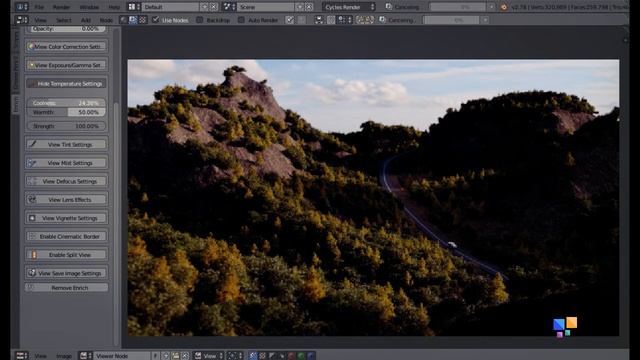Viewport: 640px width, 360px height.
Task: Click View Mist Settings button
Action: click(x=67, y=163)
